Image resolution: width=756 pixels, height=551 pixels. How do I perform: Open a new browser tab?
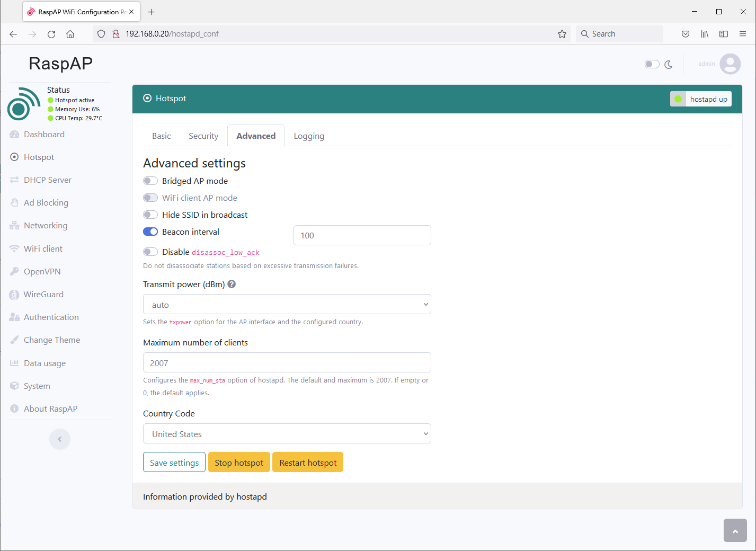click(152, 12)
